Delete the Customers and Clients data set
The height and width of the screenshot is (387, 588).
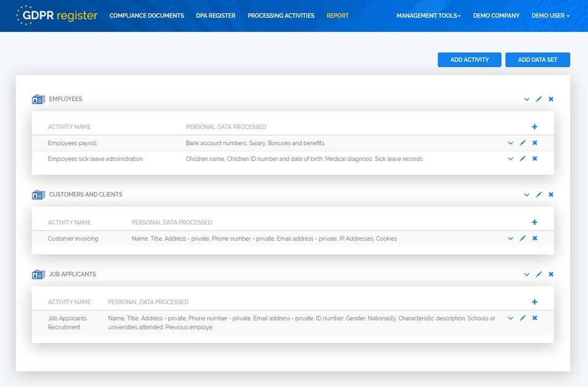[551, 194]
